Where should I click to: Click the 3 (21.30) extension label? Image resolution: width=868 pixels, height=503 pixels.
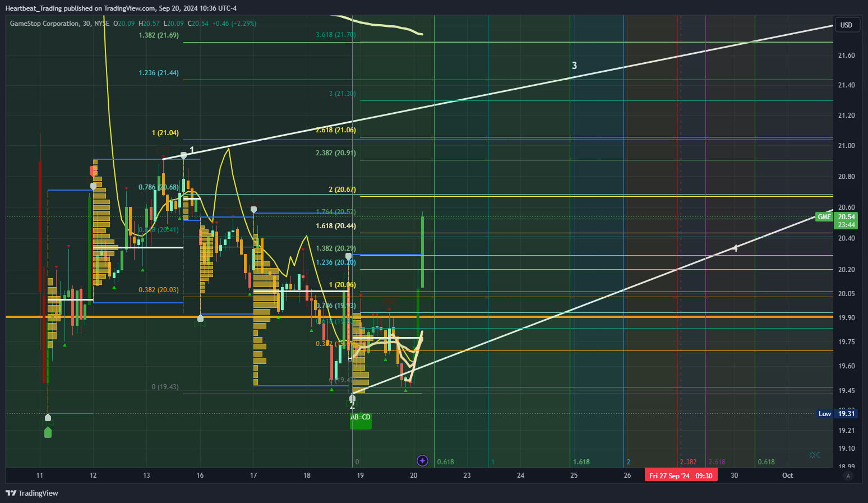pos(343,94)
